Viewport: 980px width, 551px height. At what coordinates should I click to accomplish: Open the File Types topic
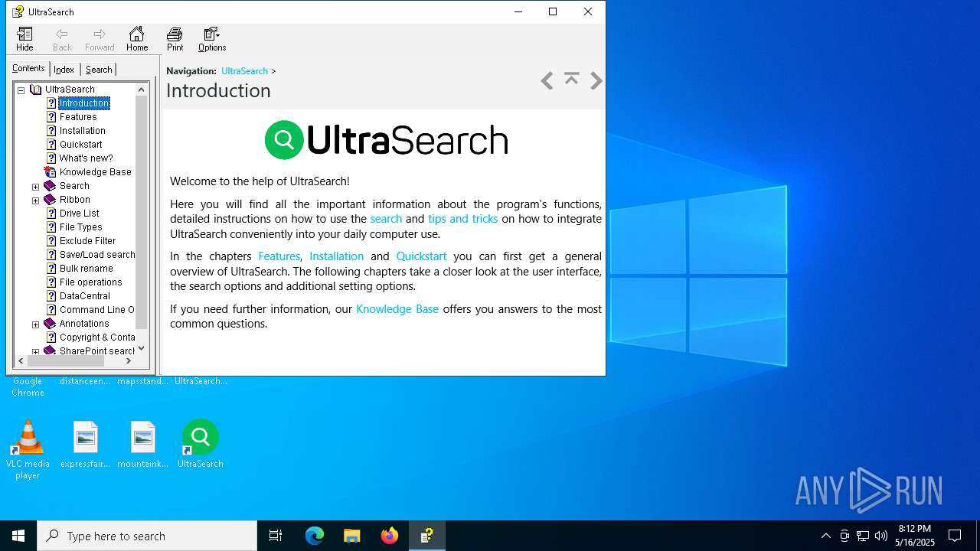[81, 227]
